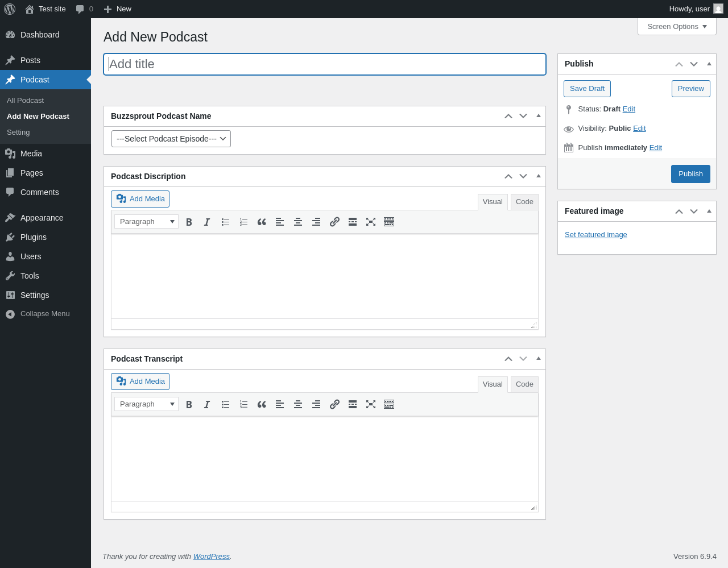Click blockquote icon in Podcast Transcript toolbar
The width and height of the screenshot is (728, 568).
[x=262, y=404]
